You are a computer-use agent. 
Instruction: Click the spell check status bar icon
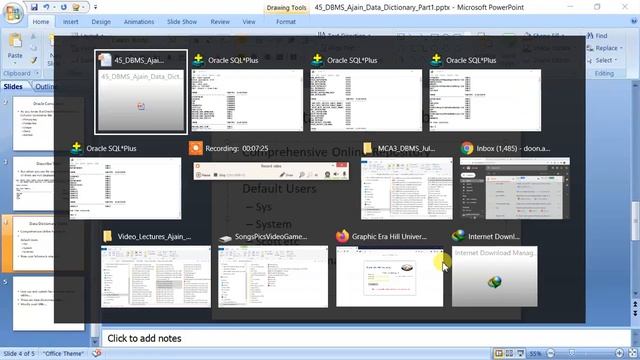96,353
